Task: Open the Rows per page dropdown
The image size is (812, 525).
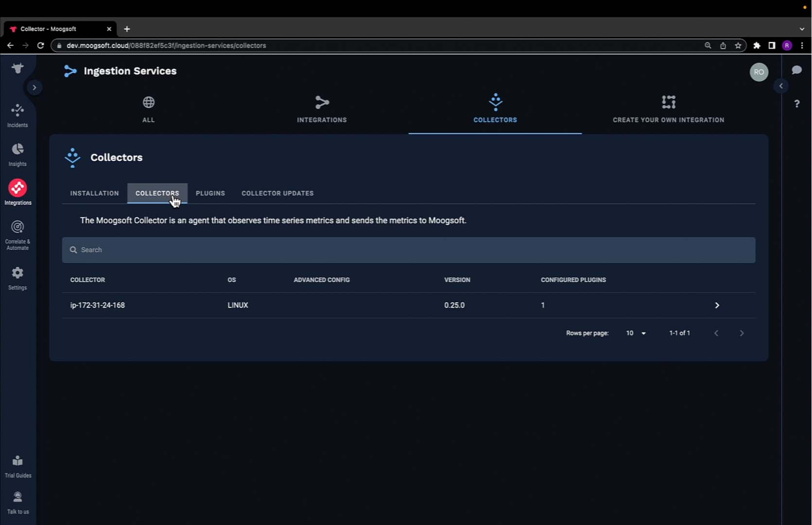Action: click(x=636, y=333)
